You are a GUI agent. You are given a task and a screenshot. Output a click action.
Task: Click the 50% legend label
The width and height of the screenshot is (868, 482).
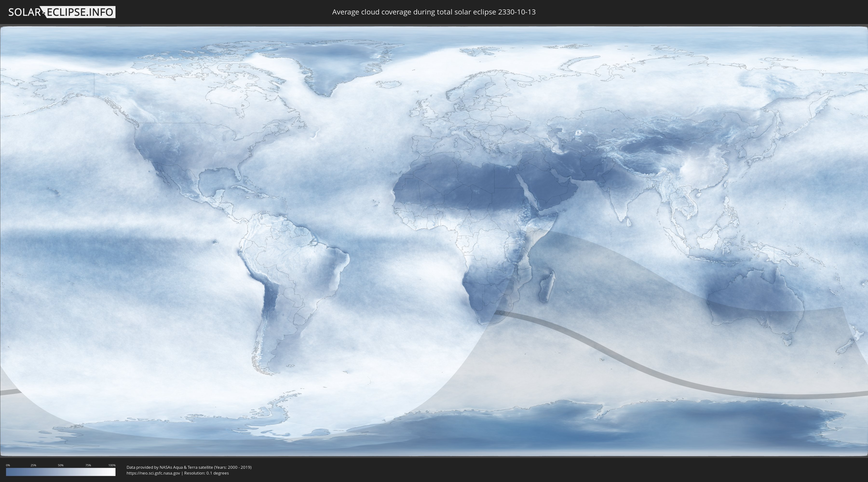click(61, 465)
